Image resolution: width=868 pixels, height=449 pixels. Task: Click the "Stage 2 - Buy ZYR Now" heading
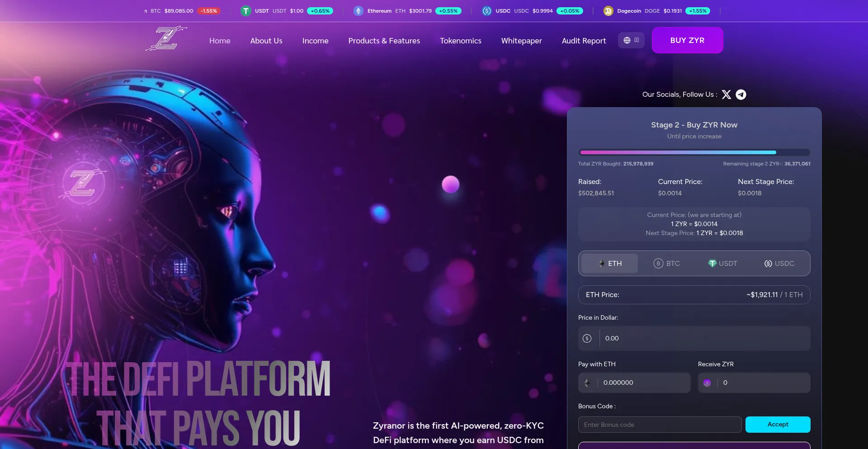[694, 125]
